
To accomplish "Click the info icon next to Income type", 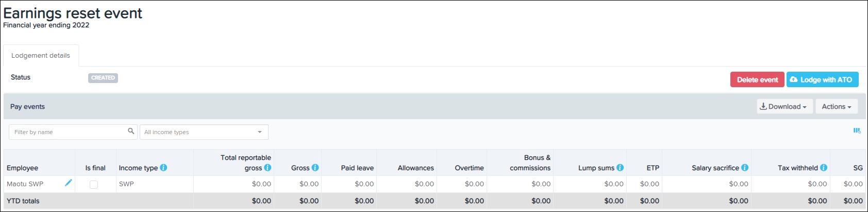I will tap(163, 168).
